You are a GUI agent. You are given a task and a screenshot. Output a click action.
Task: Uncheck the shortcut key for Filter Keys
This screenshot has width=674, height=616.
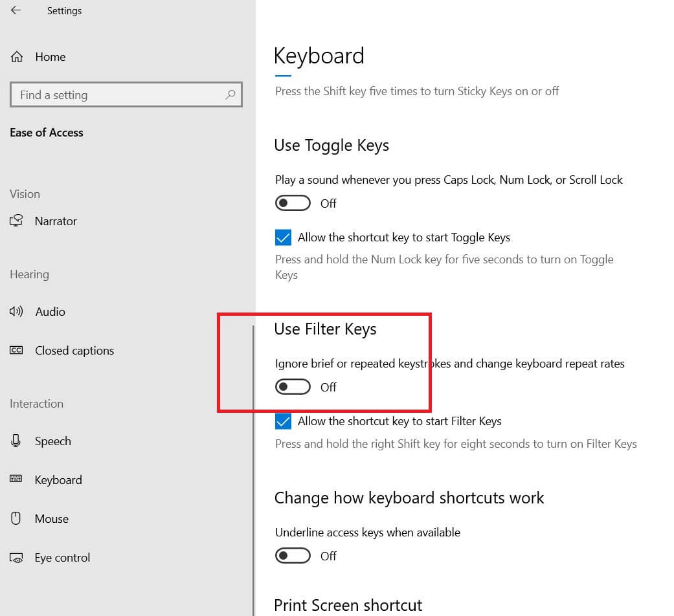(283, 421)
